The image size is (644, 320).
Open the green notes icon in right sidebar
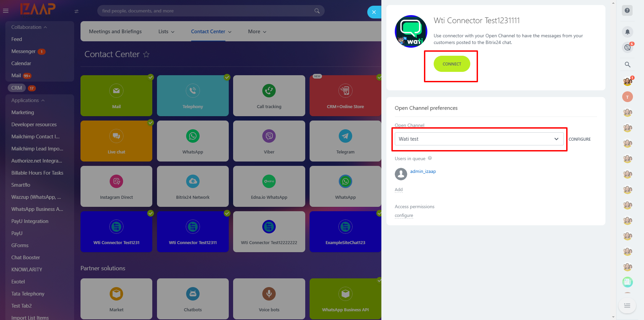tap(628, 282)
